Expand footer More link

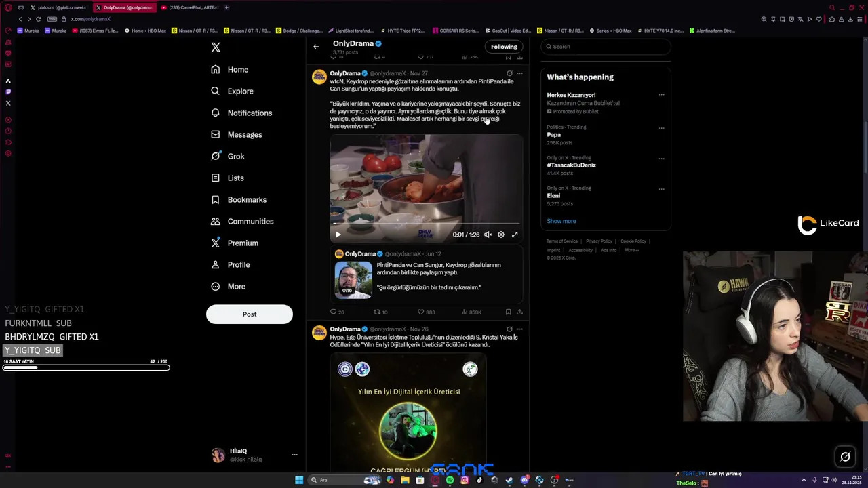coord(632,250)
